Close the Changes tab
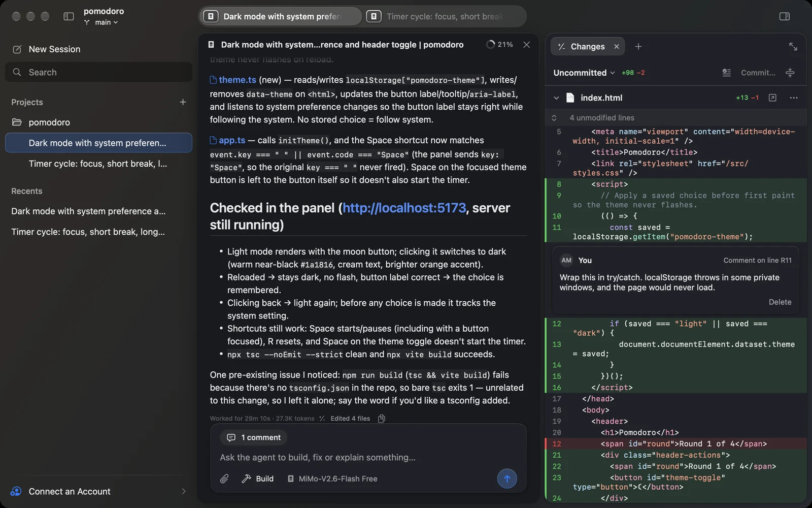Viewport: 812px width, 508px height. (x=617, y=46)
